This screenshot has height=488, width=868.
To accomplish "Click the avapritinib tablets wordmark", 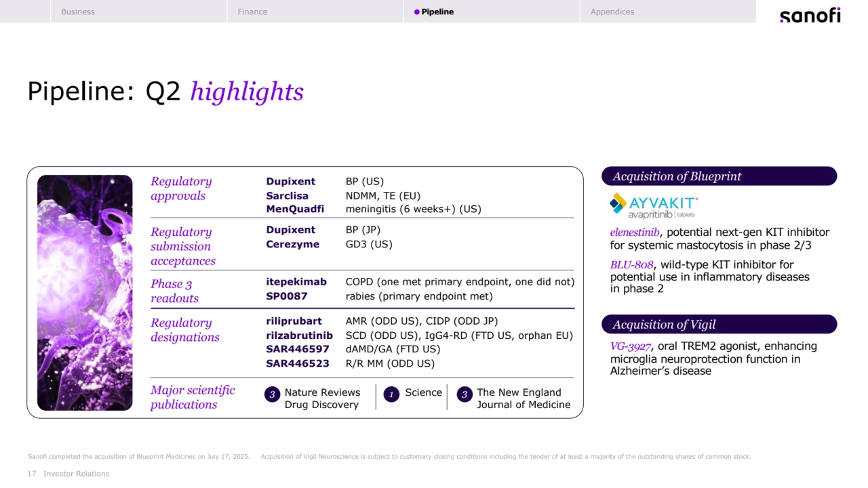I will [x=661, y=214].
